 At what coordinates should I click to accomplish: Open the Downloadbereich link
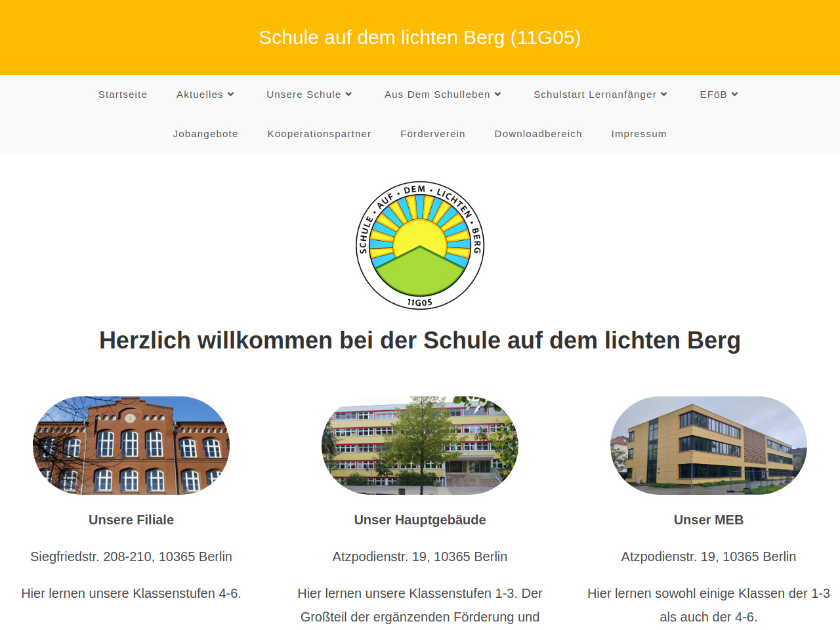[538, 134]
